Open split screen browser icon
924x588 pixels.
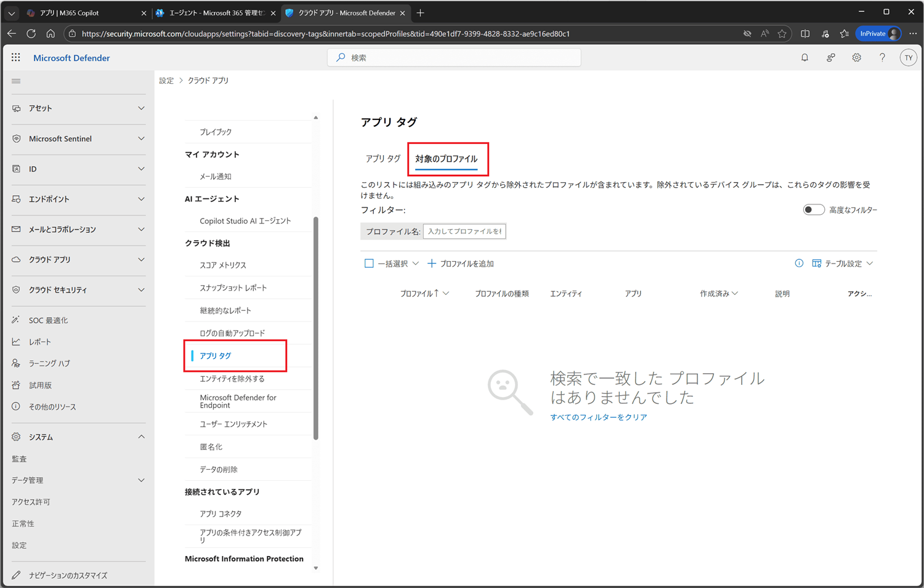click(x=805, y=34)
